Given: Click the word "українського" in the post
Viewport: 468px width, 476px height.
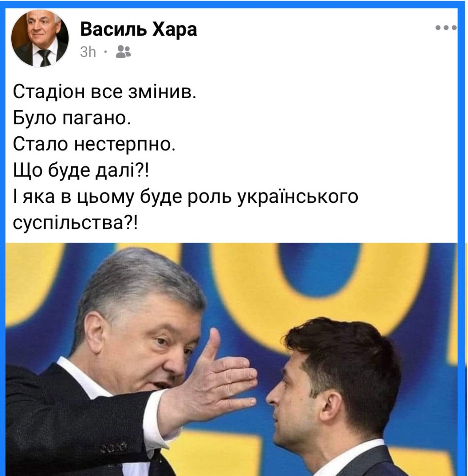Looking at the screenshot, I should (x=297, y=197).
